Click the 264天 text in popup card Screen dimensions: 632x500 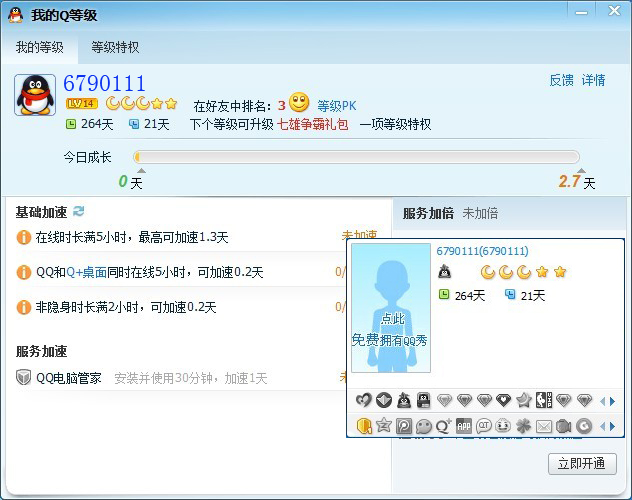[x=470, y=296]
